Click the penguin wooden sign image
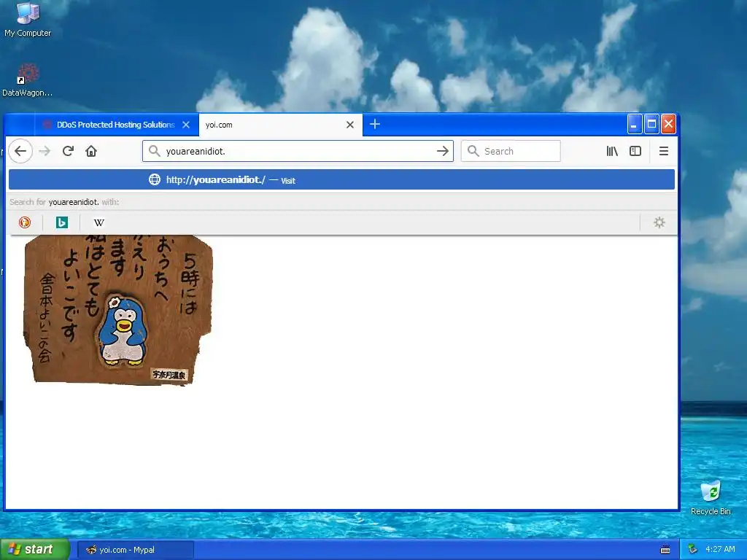Screen dimensions: 747x560 click(117, 309)
